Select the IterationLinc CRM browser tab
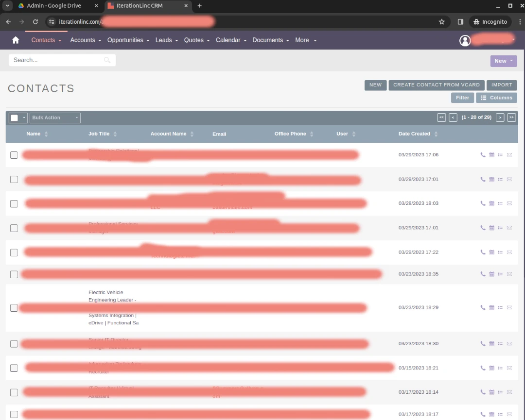Viewport: 525px width, 420px height. (148, 6)
